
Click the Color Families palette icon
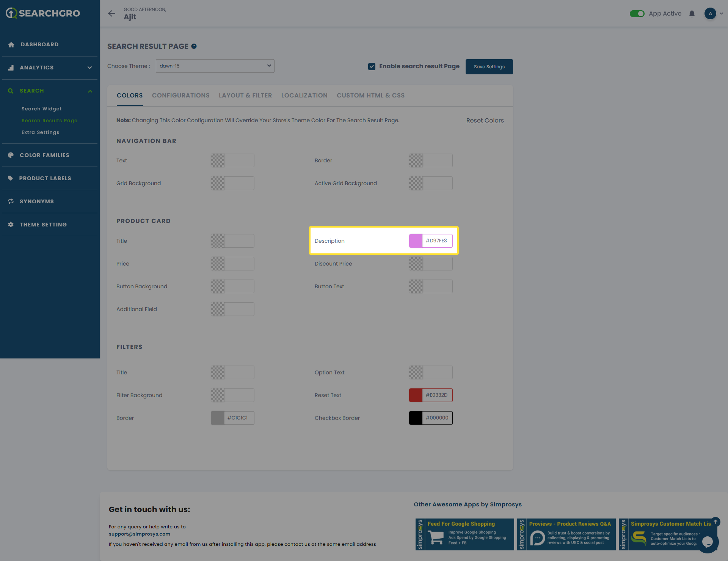(11, 155)
